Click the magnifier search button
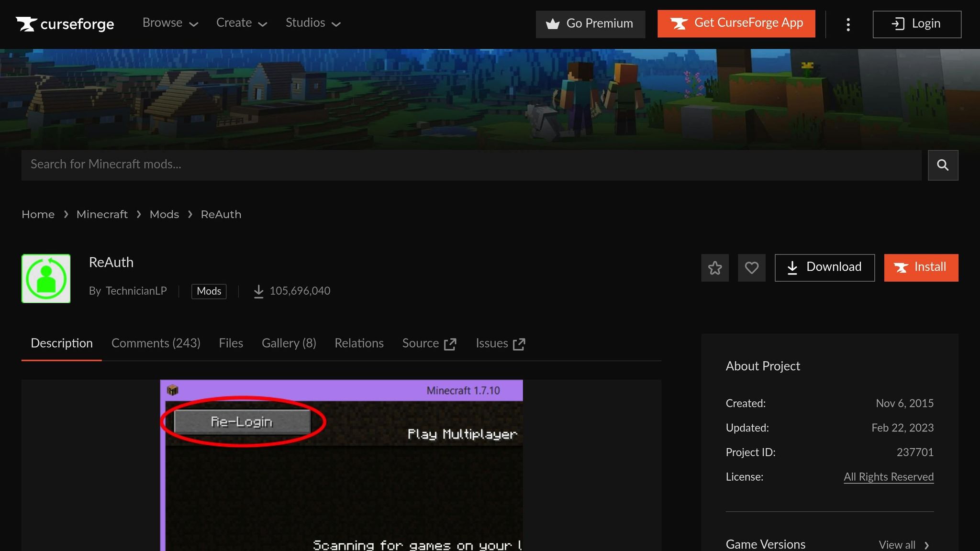The width and height of the screenshot is (980, 551). [x=943, y=165]
